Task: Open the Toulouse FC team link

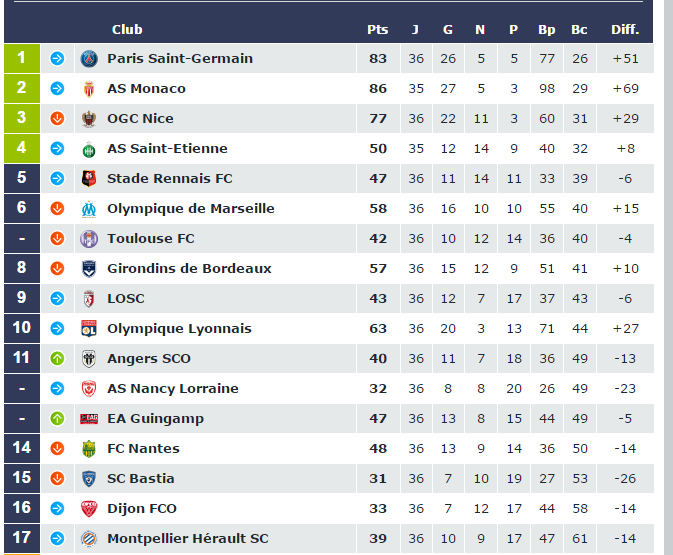Action: click(x=150, y=239)
